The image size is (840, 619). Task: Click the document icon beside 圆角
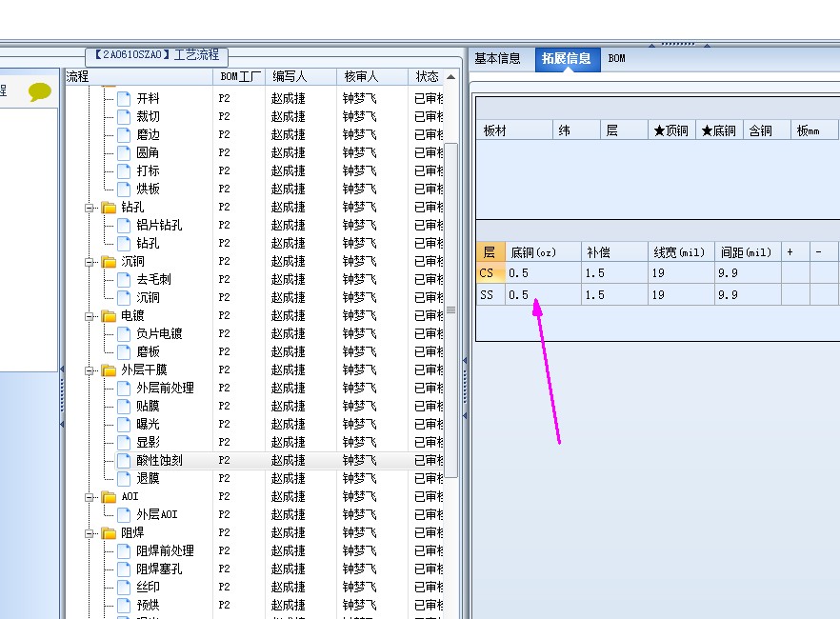(124, 153)
